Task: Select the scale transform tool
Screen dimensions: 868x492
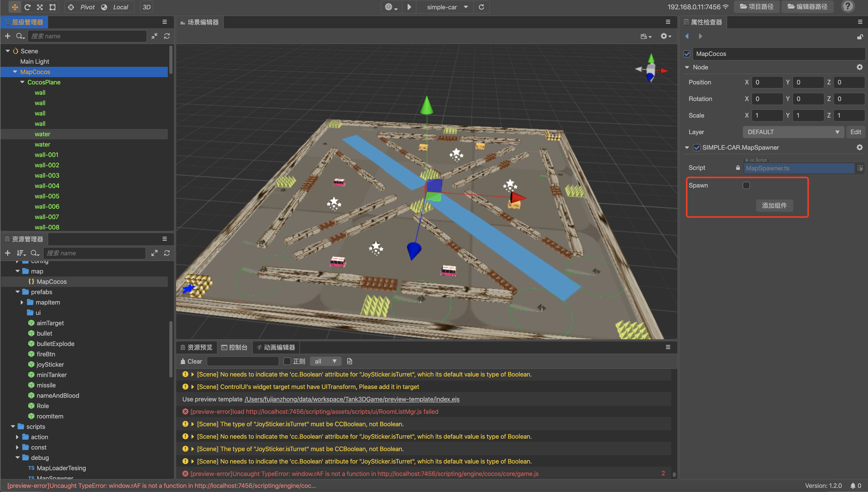Action: (x=40, y=7)
